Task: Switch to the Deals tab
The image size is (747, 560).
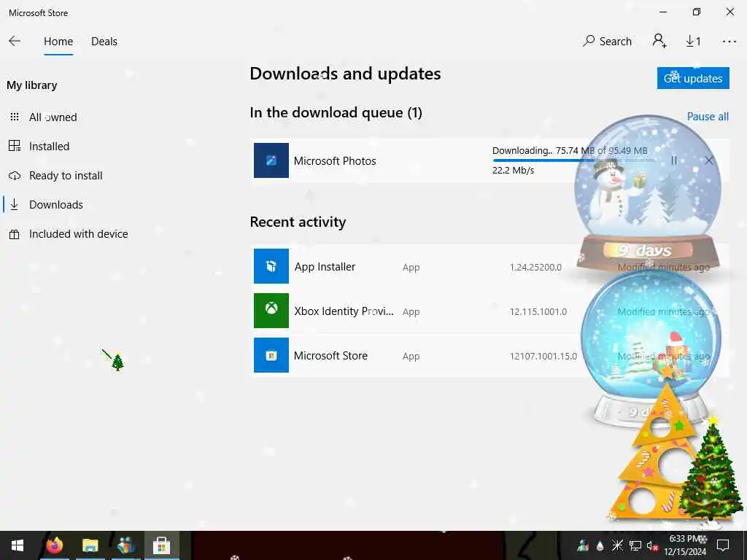Action: pyautogui.click(x=104, y=42)
